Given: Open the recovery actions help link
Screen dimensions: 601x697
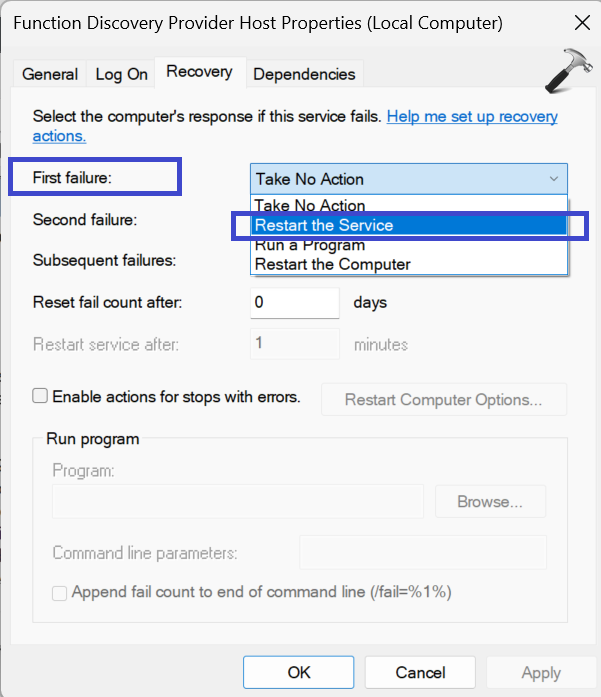Looking at the screenshot, I should coord(471,117).
